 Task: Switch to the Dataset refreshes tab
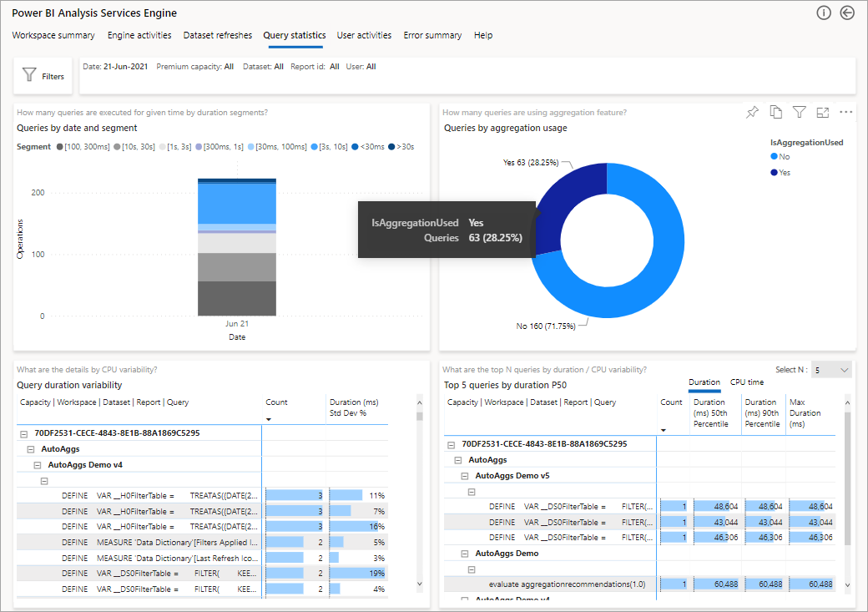(x=217, y=35)
